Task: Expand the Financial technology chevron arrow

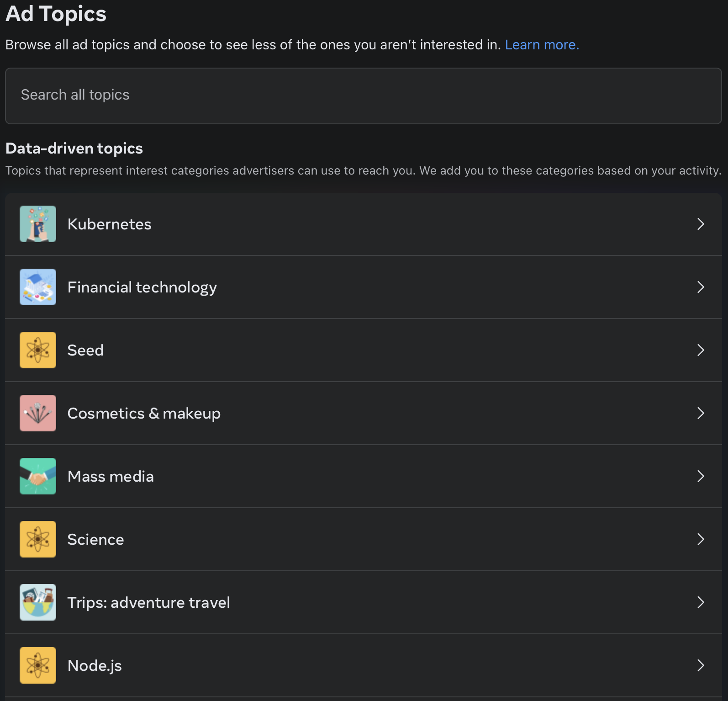Action: 701,287
